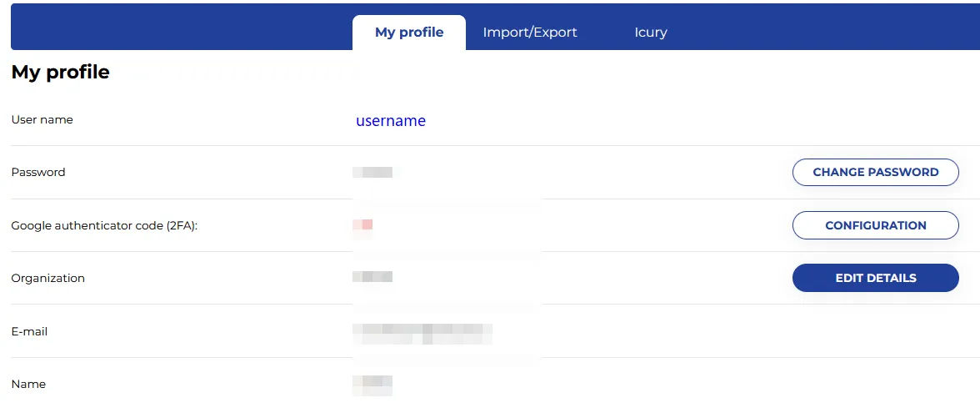Image resolution: width=980 pixels, height=408 pixels.
Task: Click the User name field label
Action: (42, 119)
